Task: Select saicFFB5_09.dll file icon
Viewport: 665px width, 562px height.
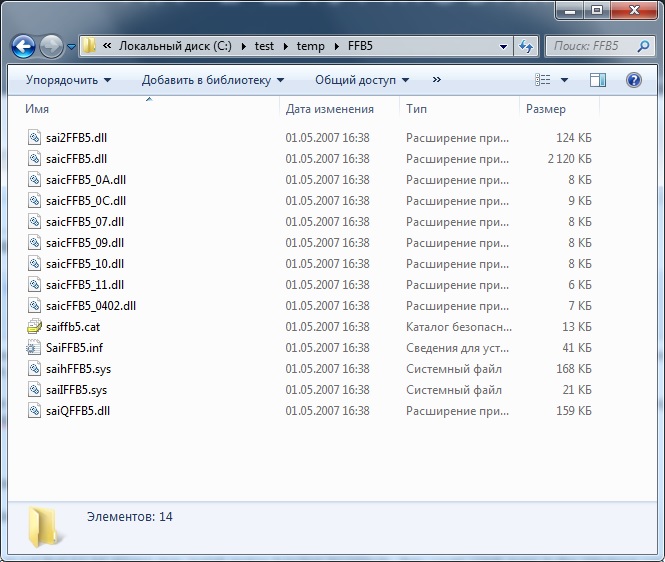Action: 34,243
